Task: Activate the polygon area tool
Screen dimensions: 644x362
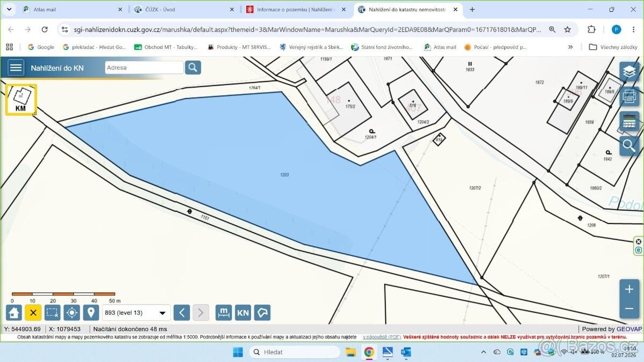Action: pyautogui.click(x=262, y=313)
